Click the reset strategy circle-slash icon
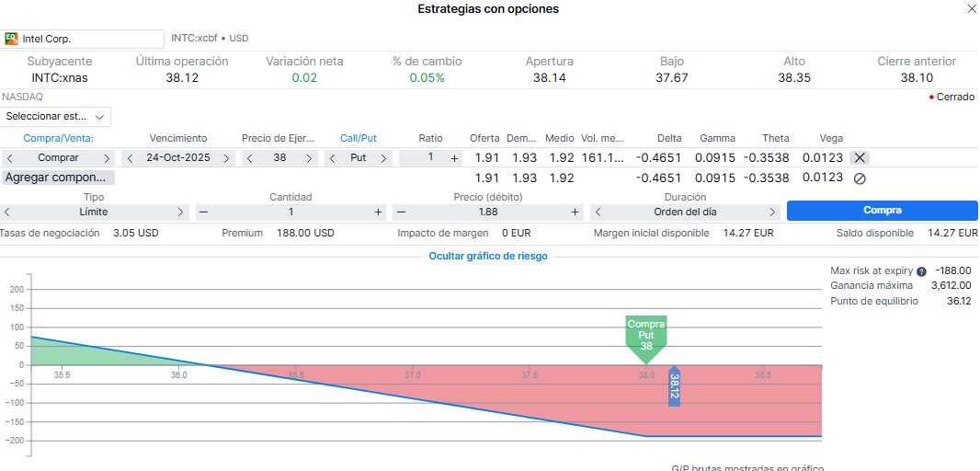This screenshot has height=471, width=980. (x=860, y=178)
